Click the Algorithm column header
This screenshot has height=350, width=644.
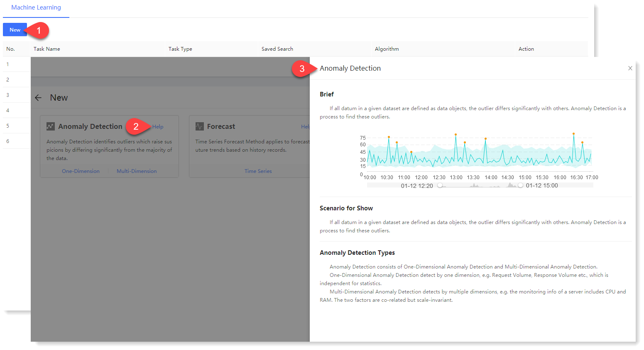pos(387,49)
